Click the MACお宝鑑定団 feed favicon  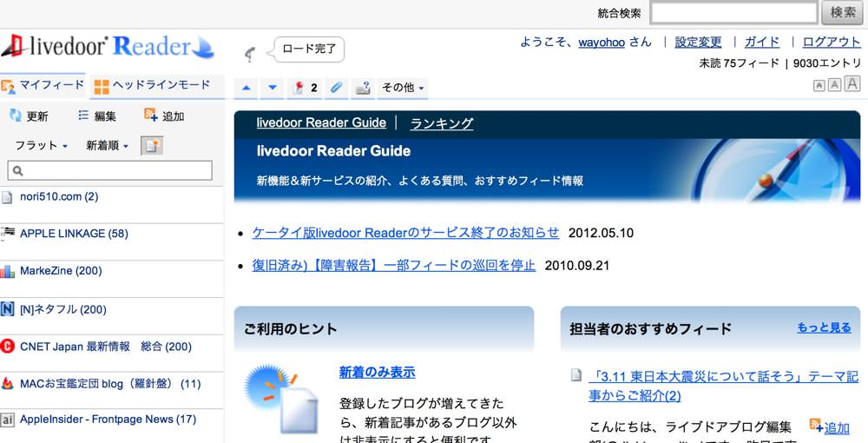pos(7,384)
